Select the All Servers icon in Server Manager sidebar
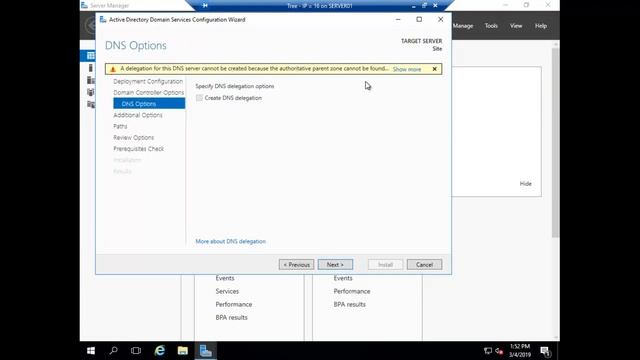 tap(91, 80)
